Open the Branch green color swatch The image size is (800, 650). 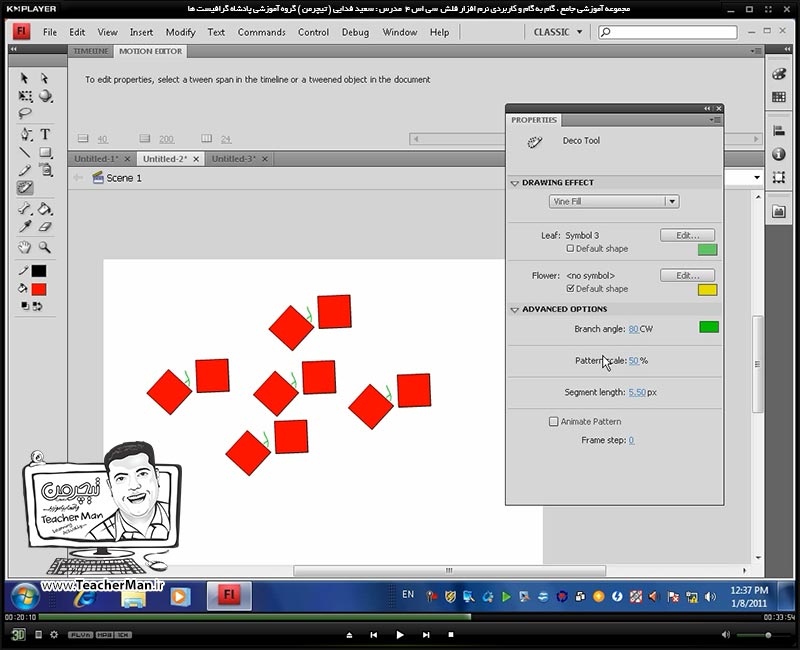pyautogui.click(x=709, y=327)
